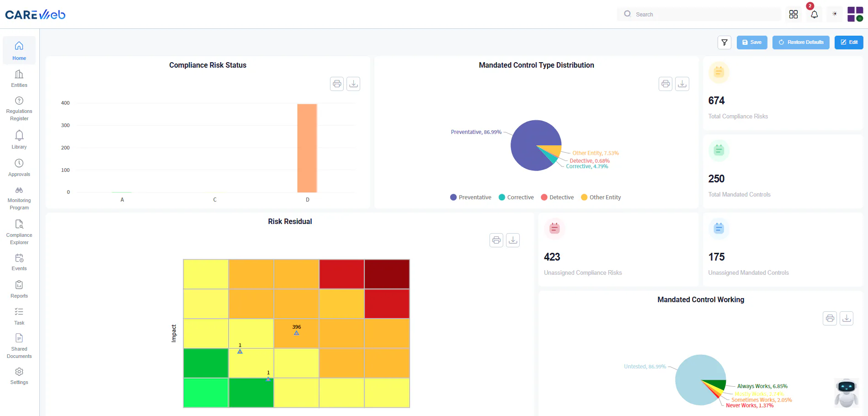Open the user profile avatar

pos(855,14)
